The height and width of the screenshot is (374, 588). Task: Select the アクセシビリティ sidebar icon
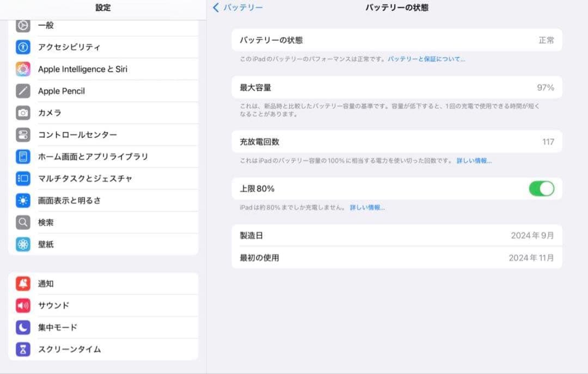click(x=22, y=47)
